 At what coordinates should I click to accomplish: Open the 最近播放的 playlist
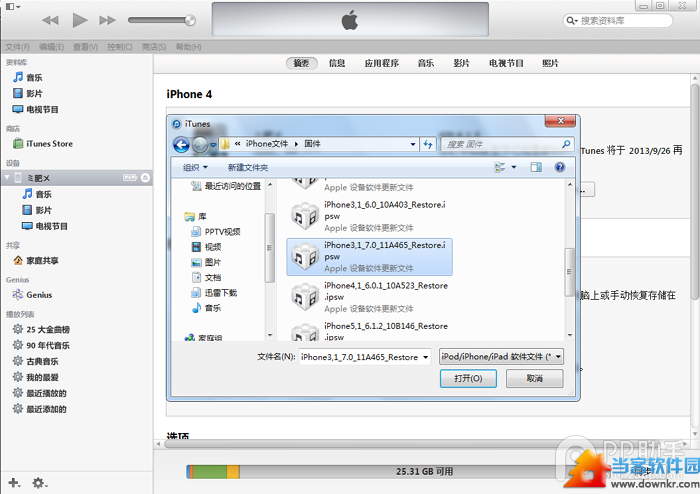40,393
